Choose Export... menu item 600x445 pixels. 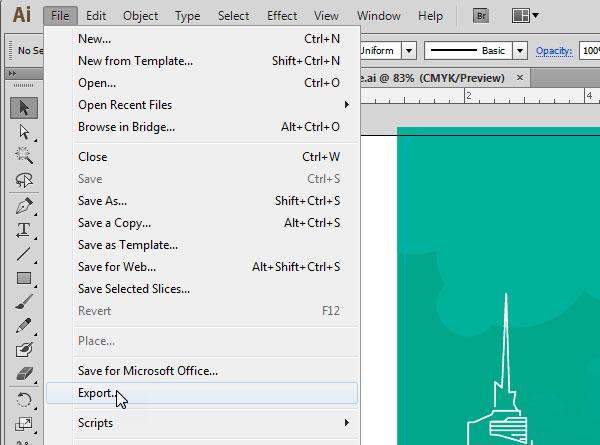point(202,393)
